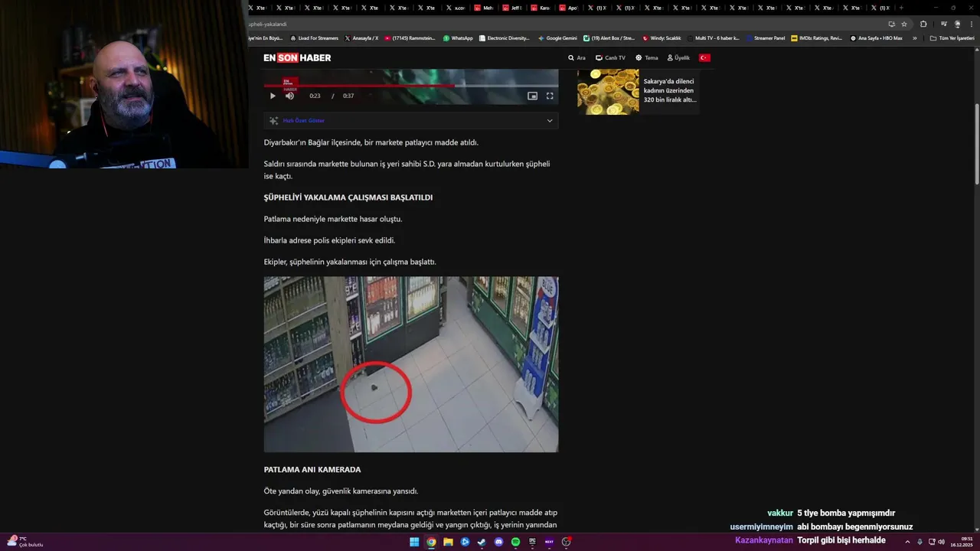Open the Anasayfa / X bookmark
This screenshot has width=980, height=551.
[362, 37]
